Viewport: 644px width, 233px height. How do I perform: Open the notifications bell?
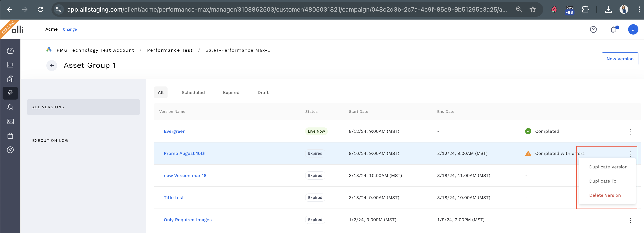[x=613, y=30]
